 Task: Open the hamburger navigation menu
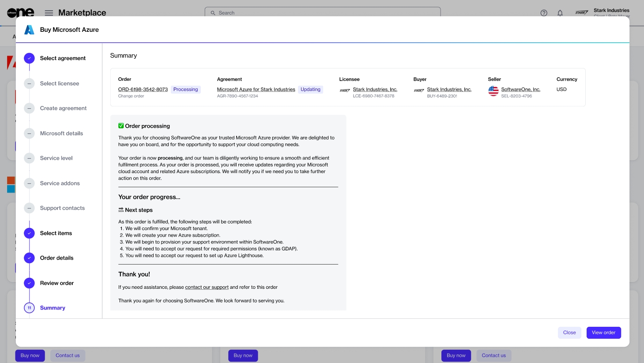coord(49,13)
